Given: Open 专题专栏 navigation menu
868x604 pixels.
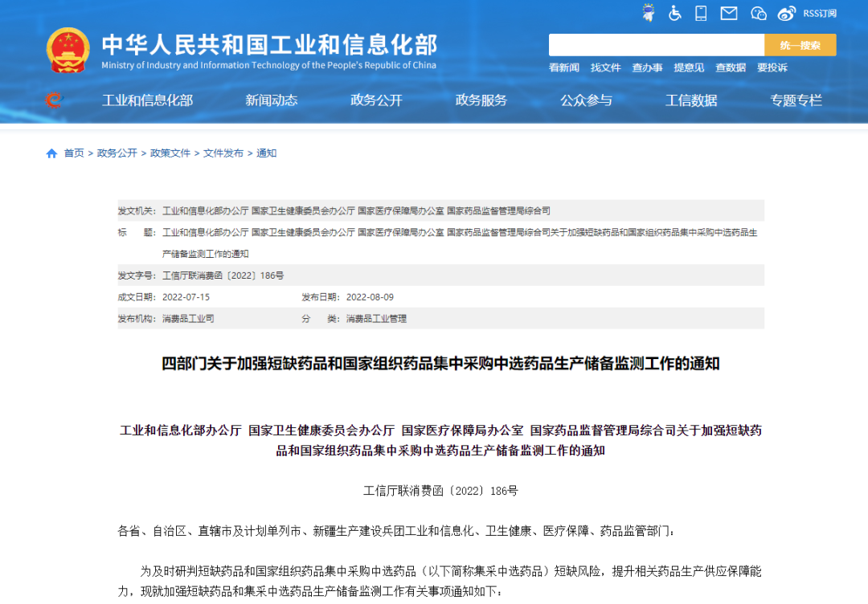Looking at the screenshot, I should pyautogui.click(x=796, y=100).
